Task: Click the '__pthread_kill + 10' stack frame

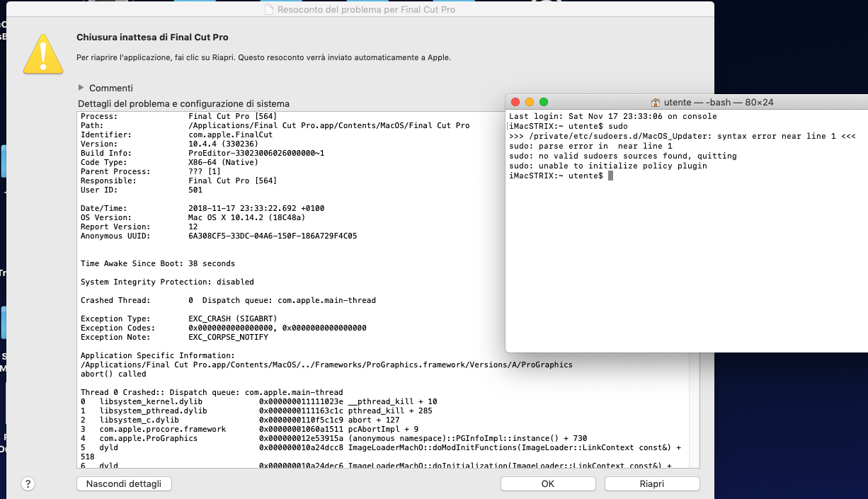Action: pyautogui.click(x=393, y=401)
